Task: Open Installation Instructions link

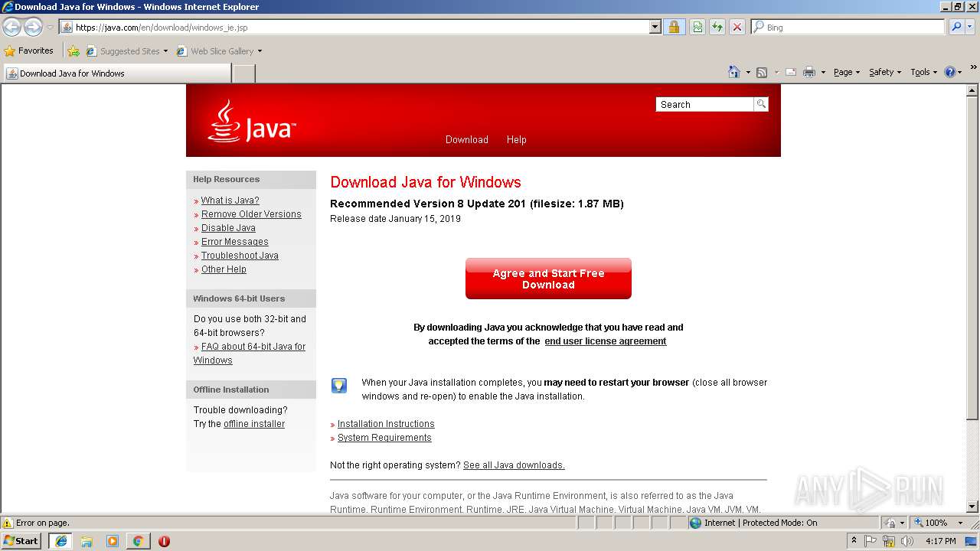Action: pos(386,424)
